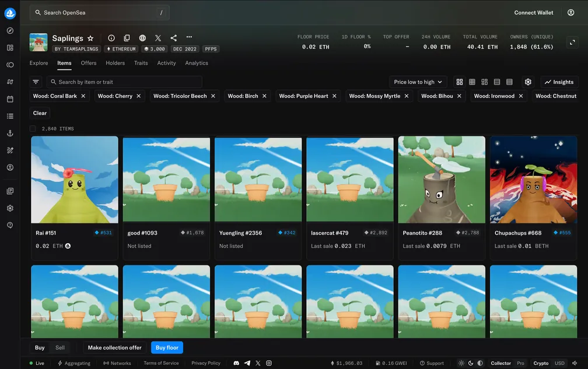Remove the Wood: Cherry filter

pyautogui.click(x=139, y=96)
